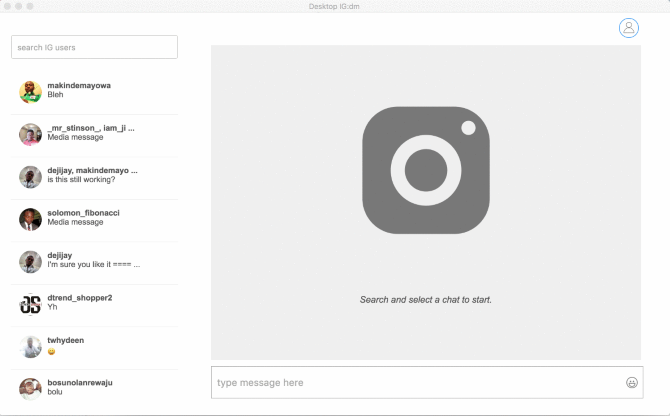Click dtrend_shopper2's logo avatar

pos(30,304)
